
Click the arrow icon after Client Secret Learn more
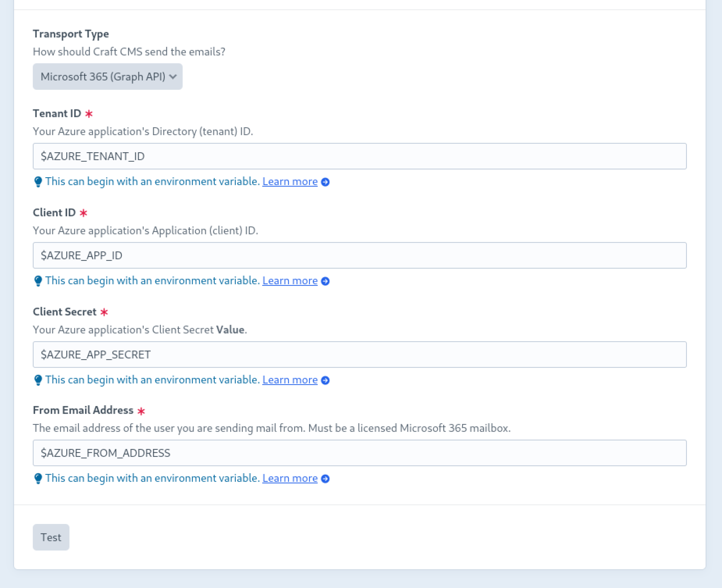click(325, 381)
